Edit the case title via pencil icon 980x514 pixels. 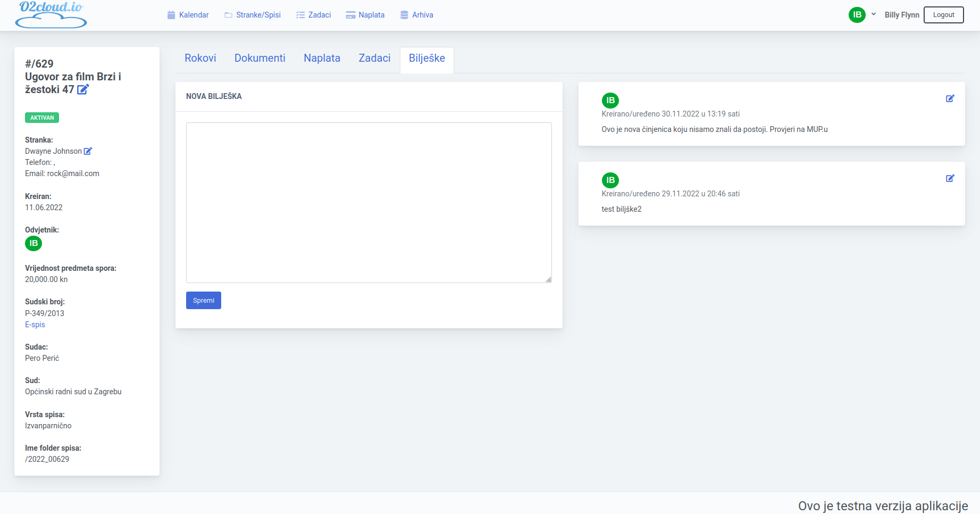(83, 89)
